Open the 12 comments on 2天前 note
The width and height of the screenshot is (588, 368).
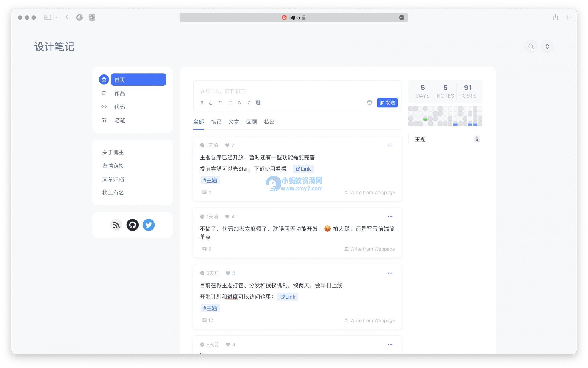pos(208,320)
